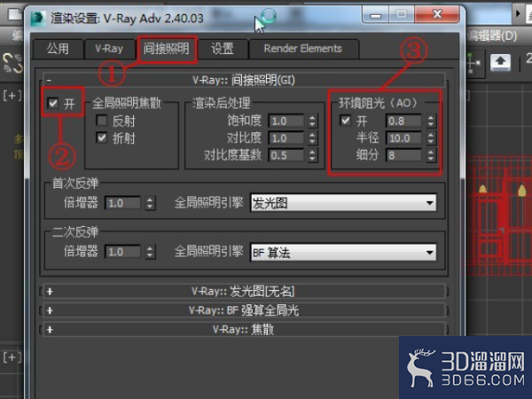Screen dimensions: 532x399
Task: Open the 编辑器(D) menu in main window
Action: [x=491, y=35]
